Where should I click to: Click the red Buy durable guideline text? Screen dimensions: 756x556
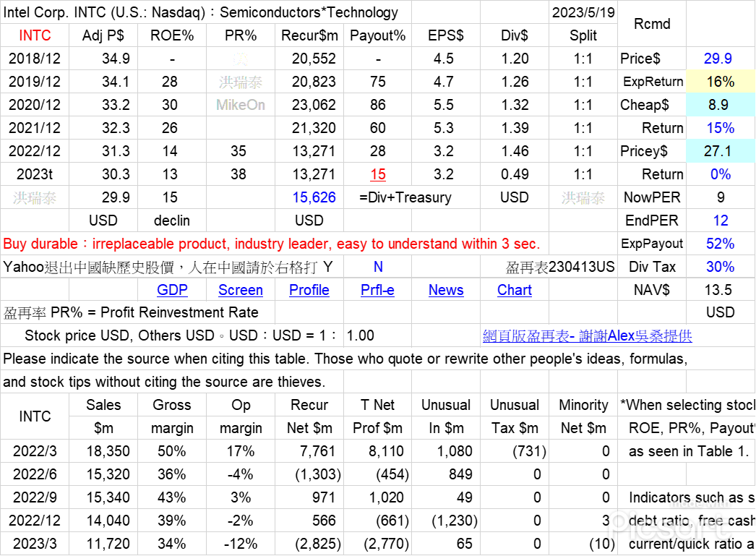[272, 244]
